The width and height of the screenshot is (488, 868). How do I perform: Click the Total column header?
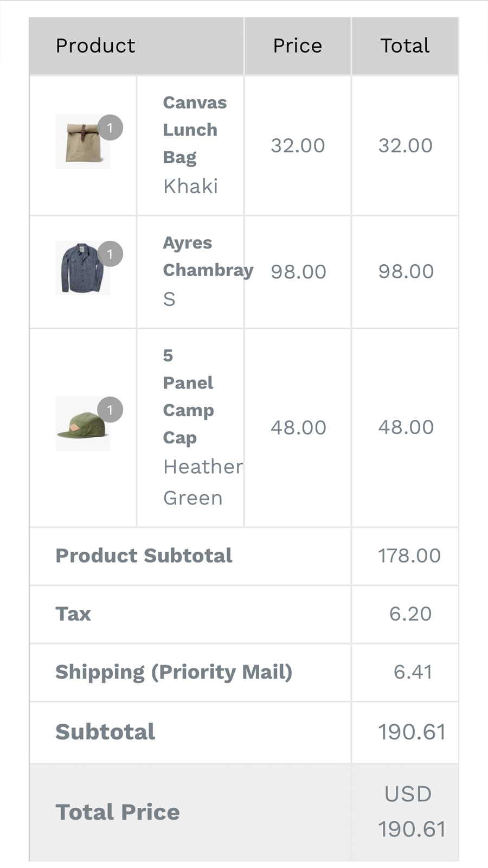404,46
